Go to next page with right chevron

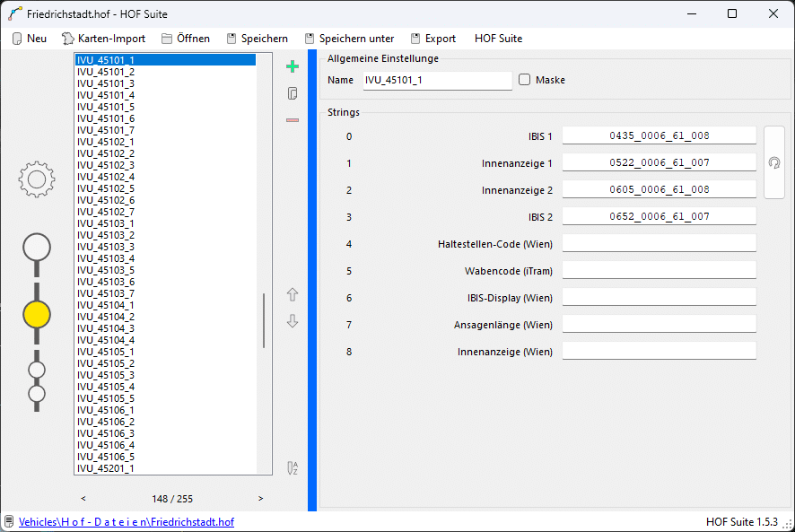261,498
